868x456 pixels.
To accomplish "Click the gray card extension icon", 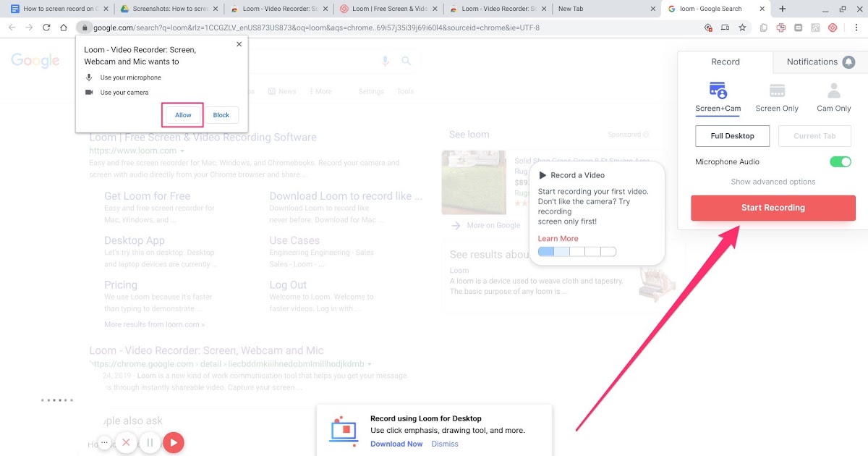I will coord(798,28).
